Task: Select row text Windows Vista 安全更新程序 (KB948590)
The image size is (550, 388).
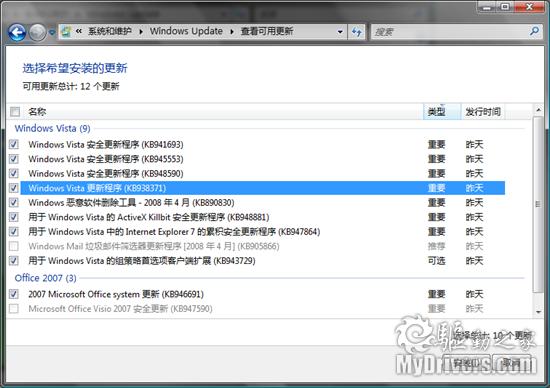Action: (106, 173)
